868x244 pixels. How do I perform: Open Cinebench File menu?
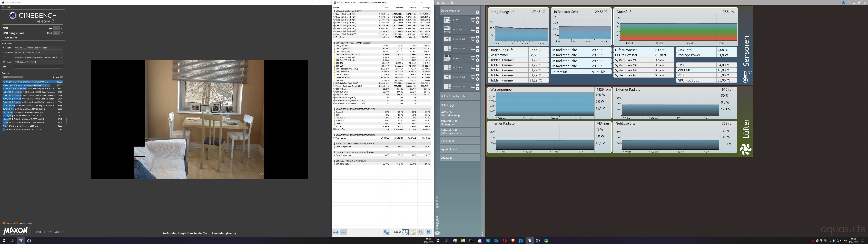[x=3, y=7]
